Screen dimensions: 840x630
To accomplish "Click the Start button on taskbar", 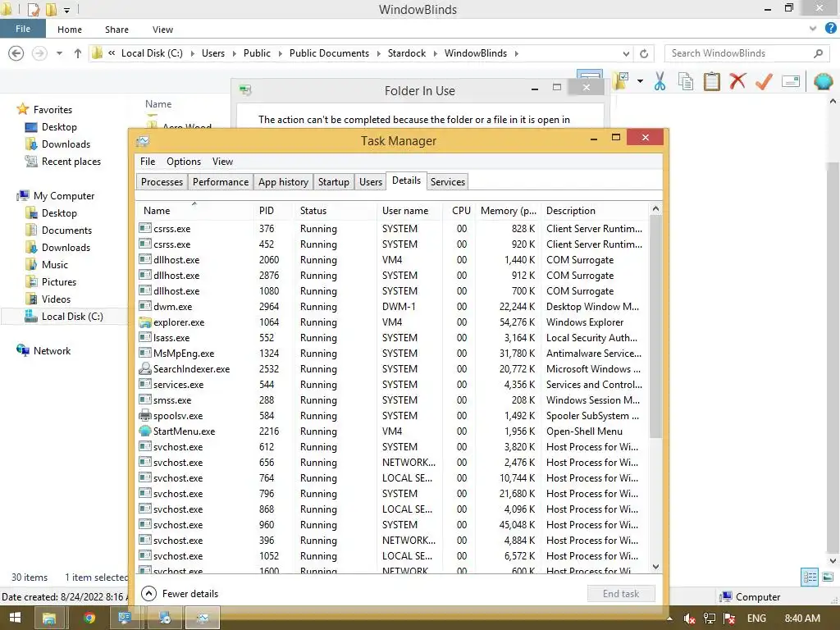I will coord(15,618).
